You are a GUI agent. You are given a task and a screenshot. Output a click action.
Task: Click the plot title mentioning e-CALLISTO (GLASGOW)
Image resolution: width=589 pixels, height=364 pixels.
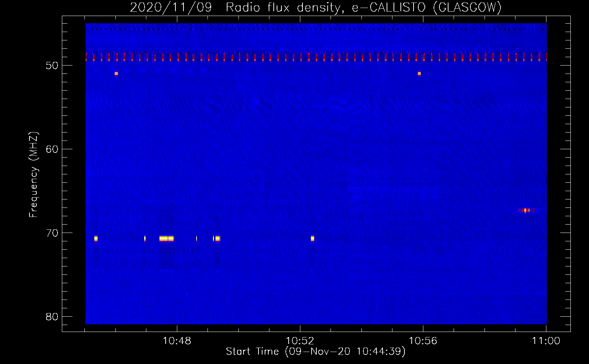(x=316, y=7)
